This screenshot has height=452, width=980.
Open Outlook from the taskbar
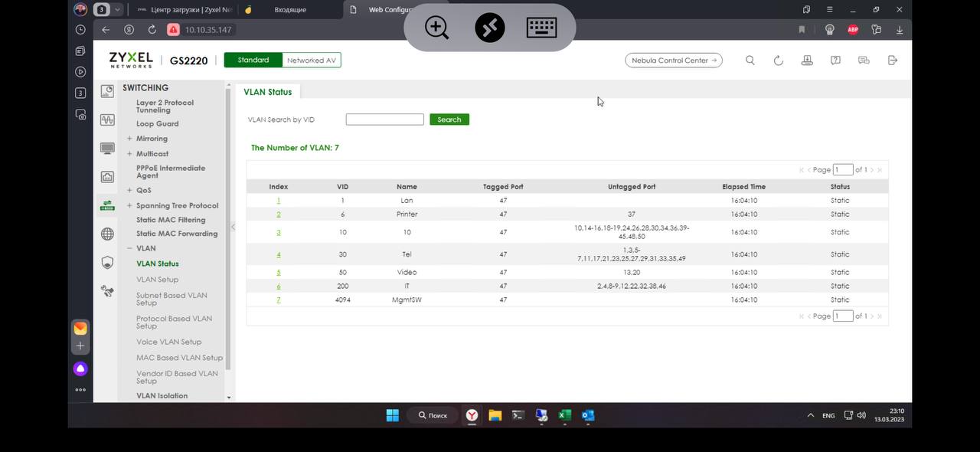(x=588, y=415)
